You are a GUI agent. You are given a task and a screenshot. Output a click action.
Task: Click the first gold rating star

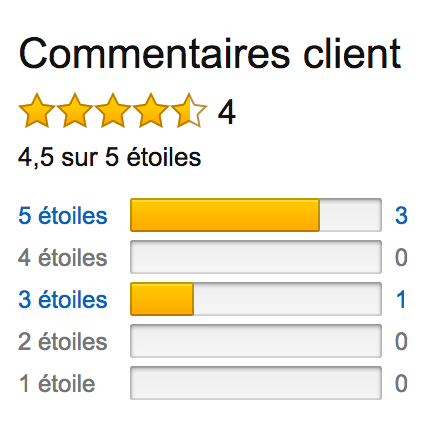click(x=37, y=111)
